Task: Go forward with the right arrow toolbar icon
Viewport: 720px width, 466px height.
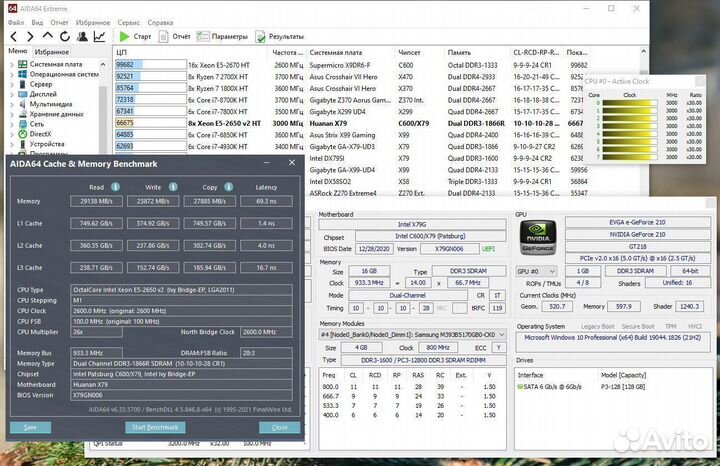Action: (x=30, y=36)
